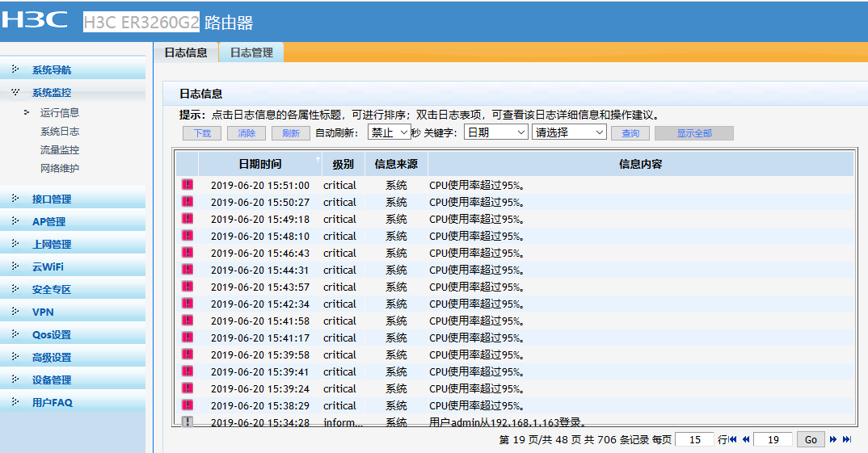Click the Go page button
868x453 pixels.
point(811,440)
